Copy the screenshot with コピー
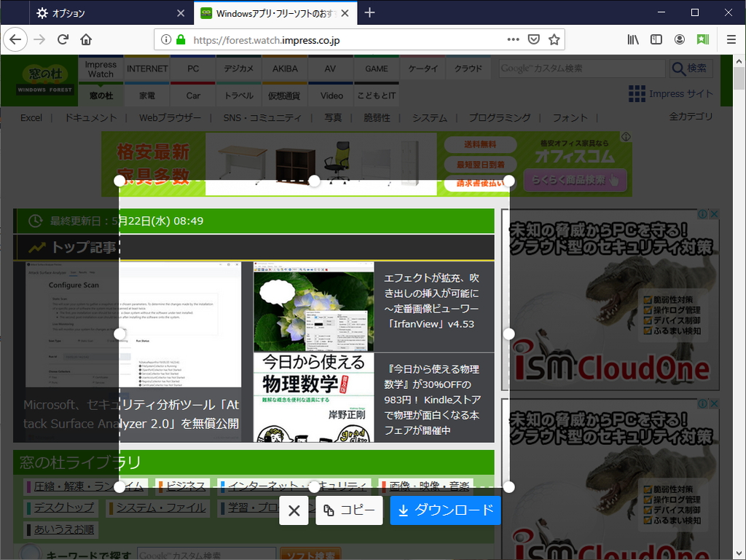Image resolution: width=746 pixels, height=560 pixels. pyautogui.click(x=349, y=510)
